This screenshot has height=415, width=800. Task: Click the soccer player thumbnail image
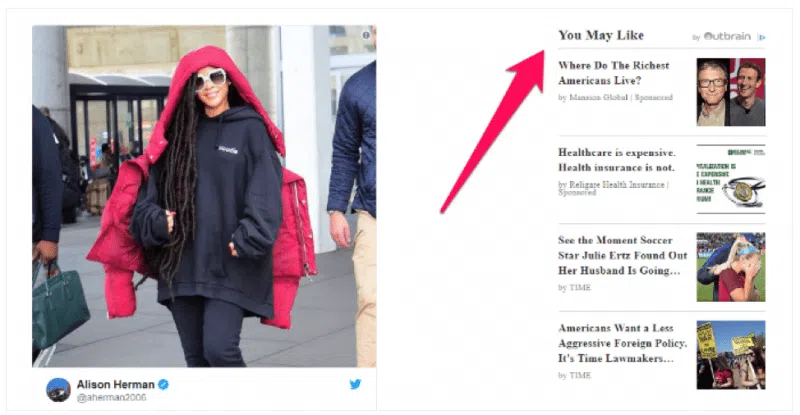(x=731, y=267)
